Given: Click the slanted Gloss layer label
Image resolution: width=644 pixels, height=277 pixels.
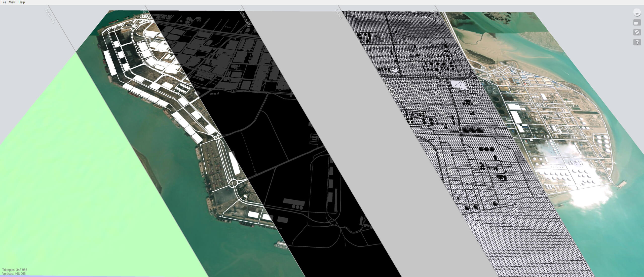Looking at the screenshot, I should tap(338, 14).
